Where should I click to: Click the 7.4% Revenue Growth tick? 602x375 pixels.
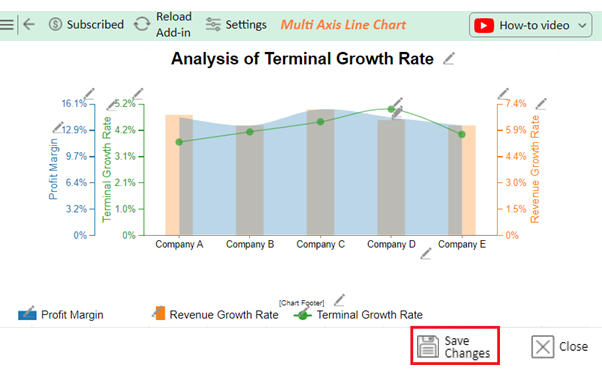(x=516, y=104)
